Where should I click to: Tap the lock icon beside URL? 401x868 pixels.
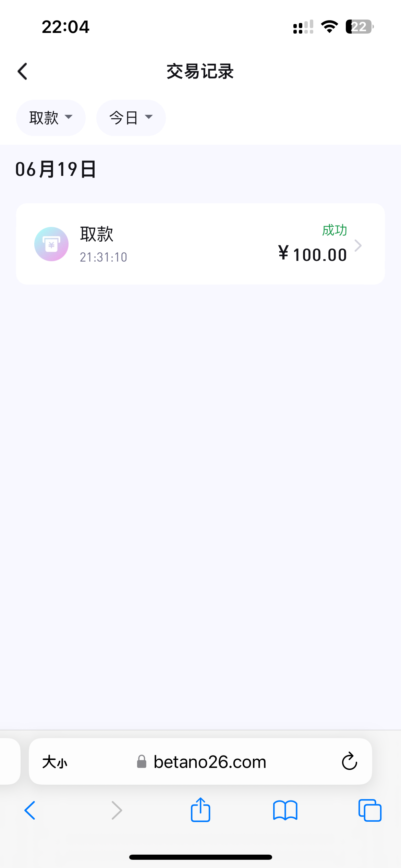coord(142,762)
